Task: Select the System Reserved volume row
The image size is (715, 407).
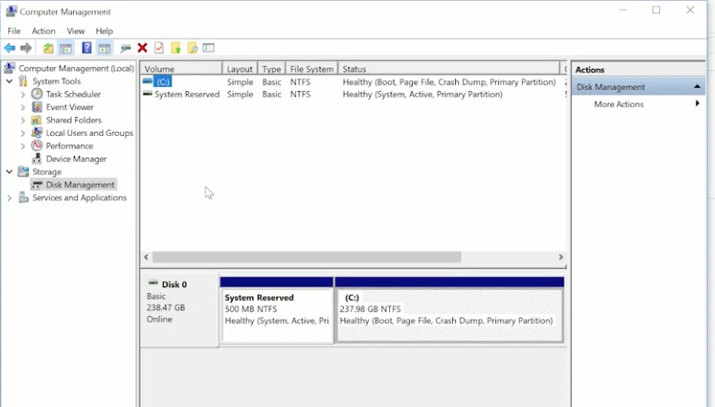Action: click(x=353, y=94)
